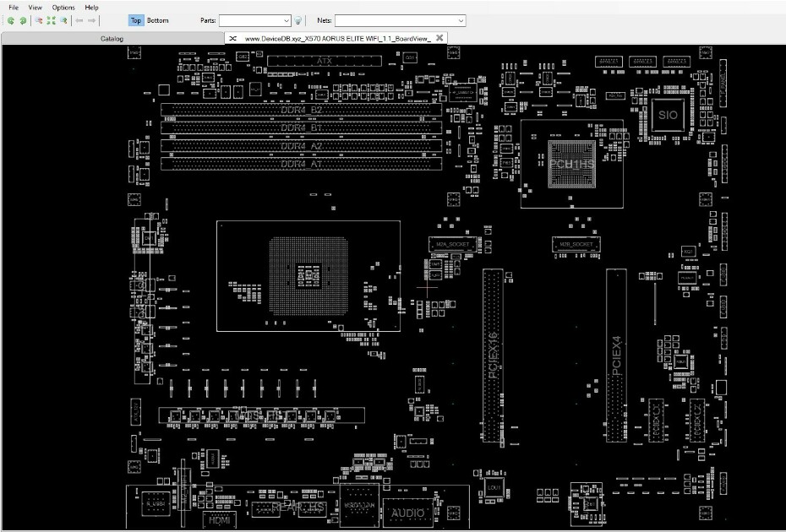
Task: Click the fit-to-window green arrows icon
Action: click(x=51, y=20)
